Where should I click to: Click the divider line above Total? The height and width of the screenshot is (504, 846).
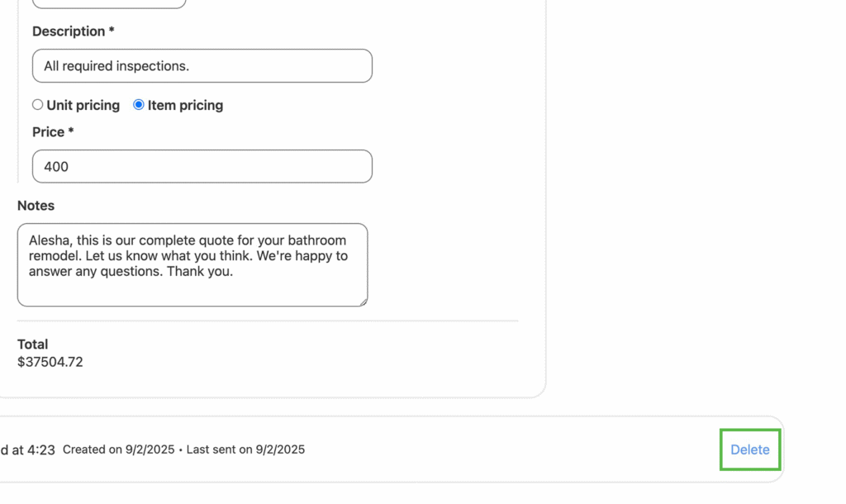click(268, 321)
